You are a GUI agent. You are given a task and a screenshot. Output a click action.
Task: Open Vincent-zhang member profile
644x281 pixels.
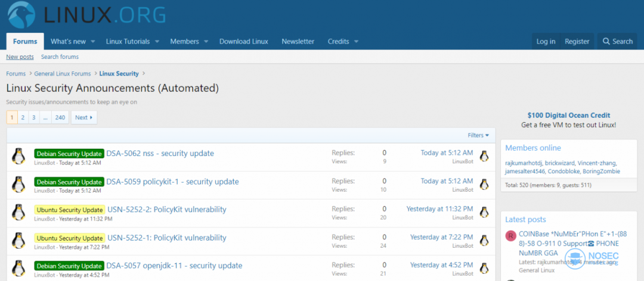tap(597, 163)
